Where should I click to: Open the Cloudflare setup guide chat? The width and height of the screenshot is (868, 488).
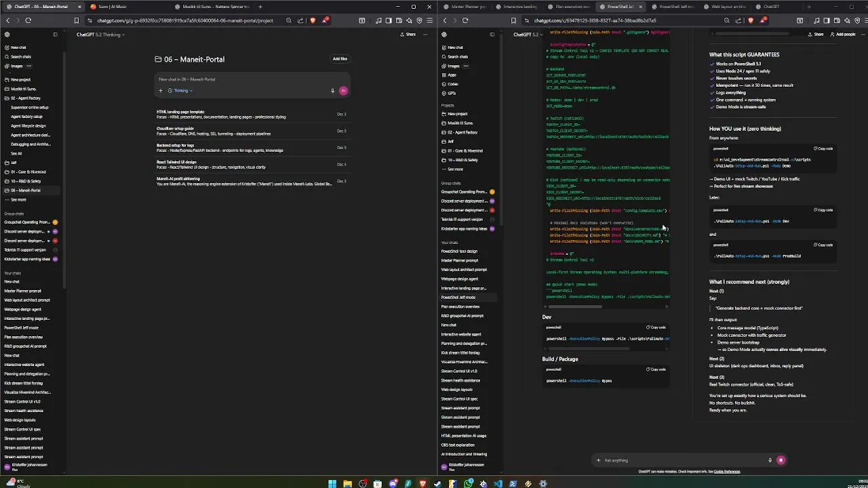pos(252,131)
